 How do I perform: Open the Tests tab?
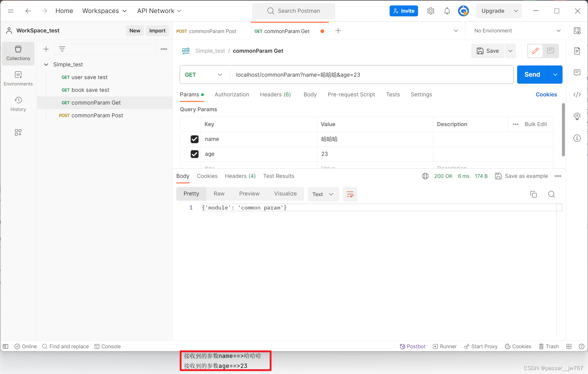(x=393, y=95)
